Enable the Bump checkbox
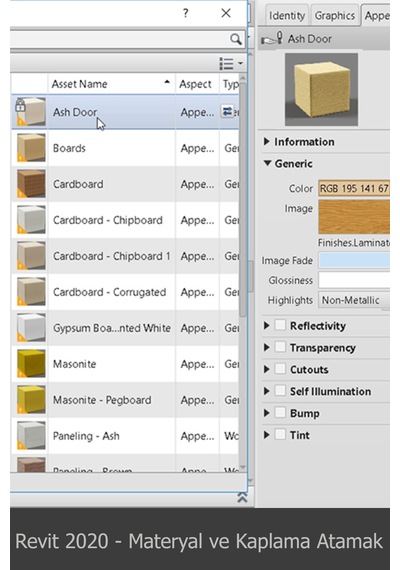The height and width of the screenshot is (570, 400). coord(280,413)
